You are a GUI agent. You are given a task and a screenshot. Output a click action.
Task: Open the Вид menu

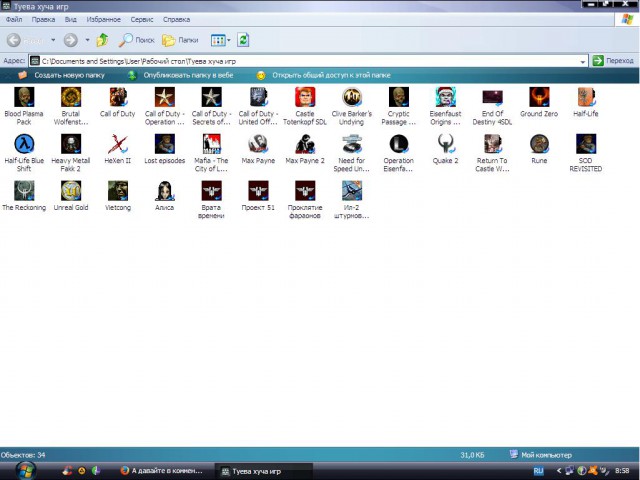[71, 20]
